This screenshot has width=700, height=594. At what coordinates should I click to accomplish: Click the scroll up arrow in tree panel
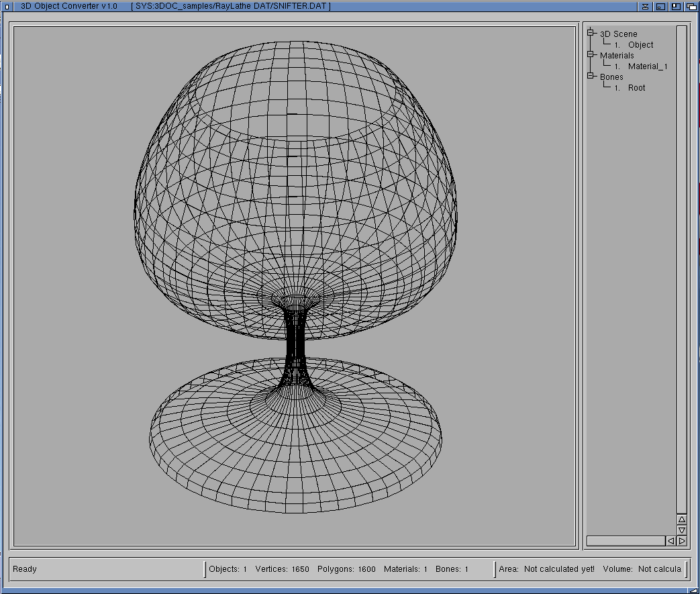[681, 519]
